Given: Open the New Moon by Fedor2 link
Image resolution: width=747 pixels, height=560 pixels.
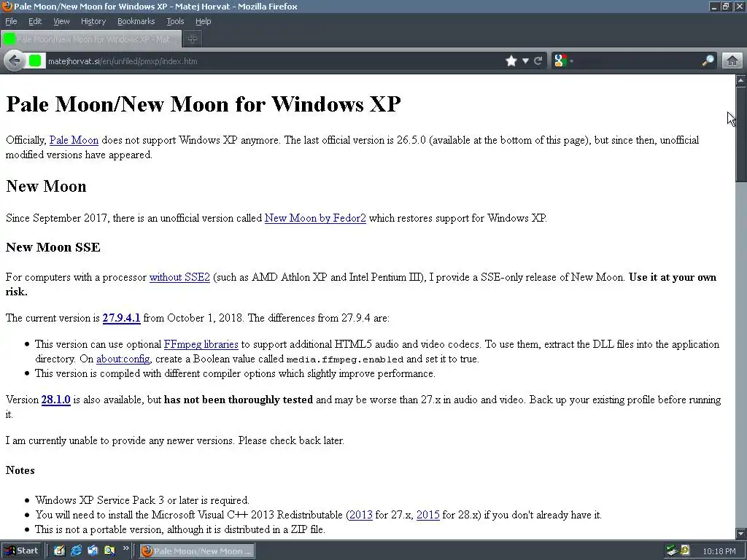Looking at the screenshot, I should point(315,218).
